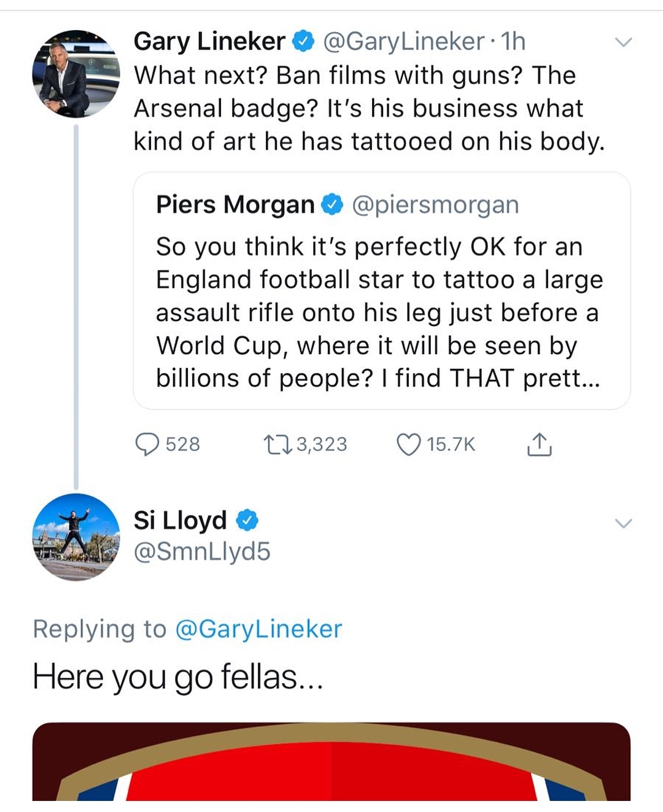Screen dimensions: 663x812
Task: Open the Si Lloyd display name
Action: pos(180,520)
